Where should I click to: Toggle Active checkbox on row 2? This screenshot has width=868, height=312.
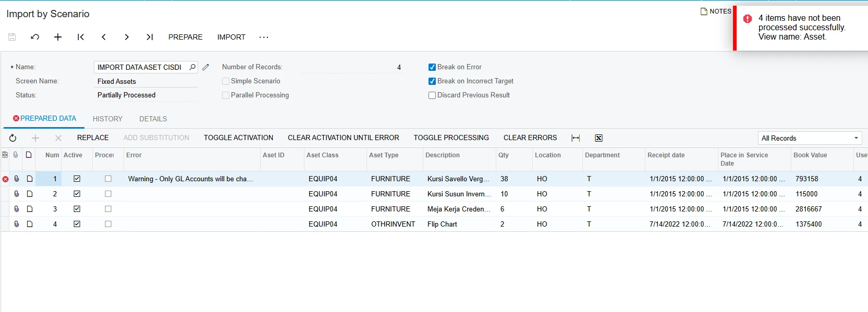[77, 194]
